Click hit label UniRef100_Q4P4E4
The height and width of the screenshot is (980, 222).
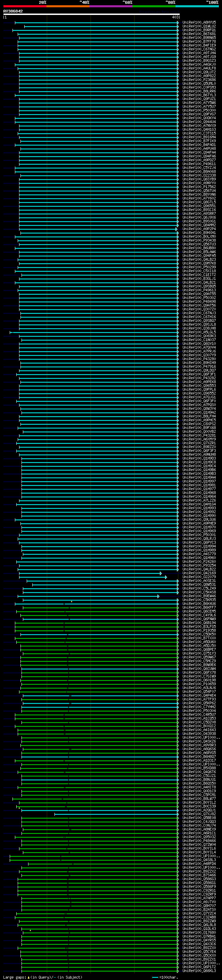(x=199, y=695)
